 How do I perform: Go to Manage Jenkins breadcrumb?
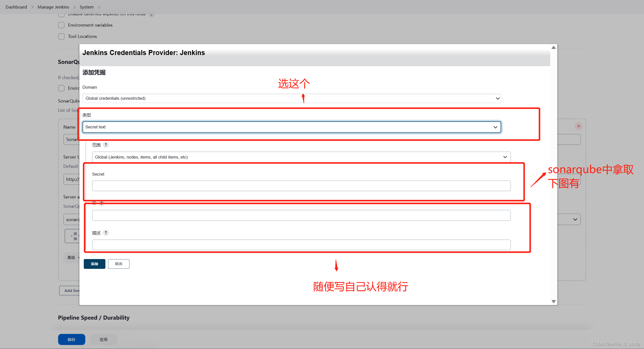pyautogui.click(x=53, y=7)
